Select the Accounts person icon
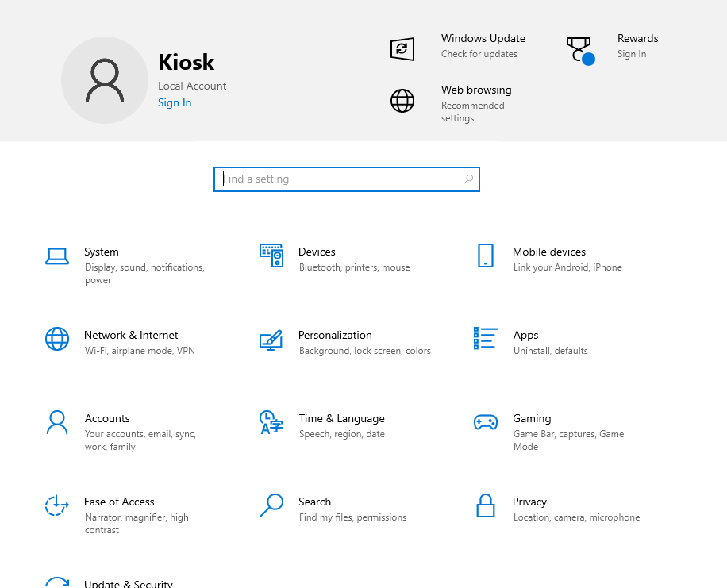The image size is (727, 588). (x=57, y=422)
